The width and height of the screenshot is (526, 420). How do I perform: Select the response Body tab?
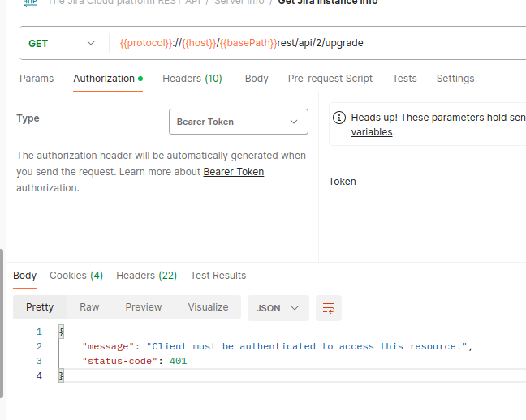[x=25, y=276]
